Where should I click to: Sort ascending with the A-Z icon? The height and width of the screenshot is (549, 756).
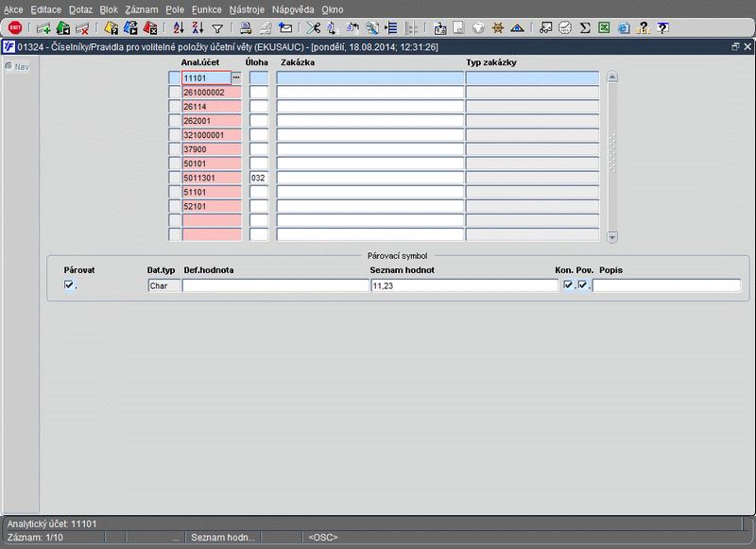179,28
